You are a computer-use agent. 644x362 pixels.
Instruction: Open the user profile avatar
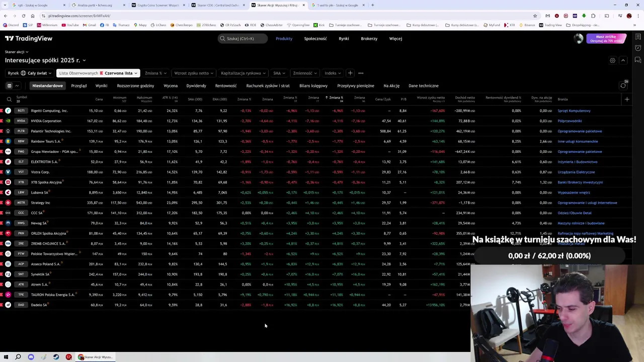click(579, 38)
